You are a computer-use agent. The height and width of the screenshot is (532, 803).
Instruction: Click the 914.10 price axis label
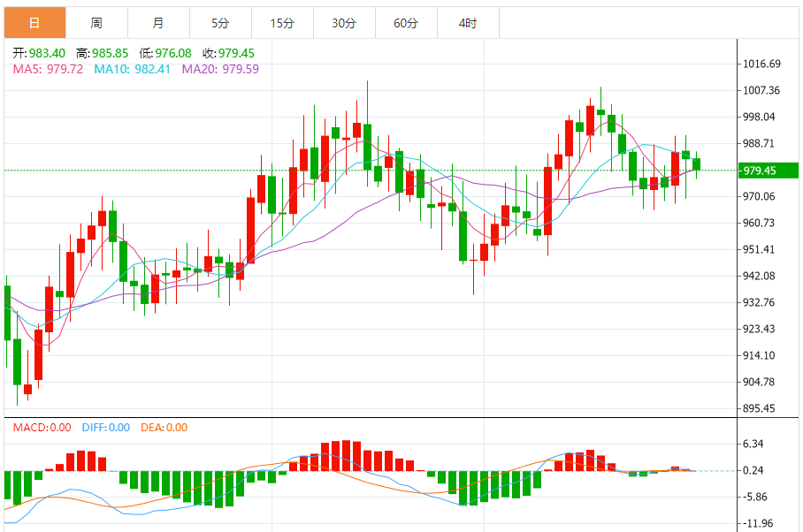click(x=760, y=355)
